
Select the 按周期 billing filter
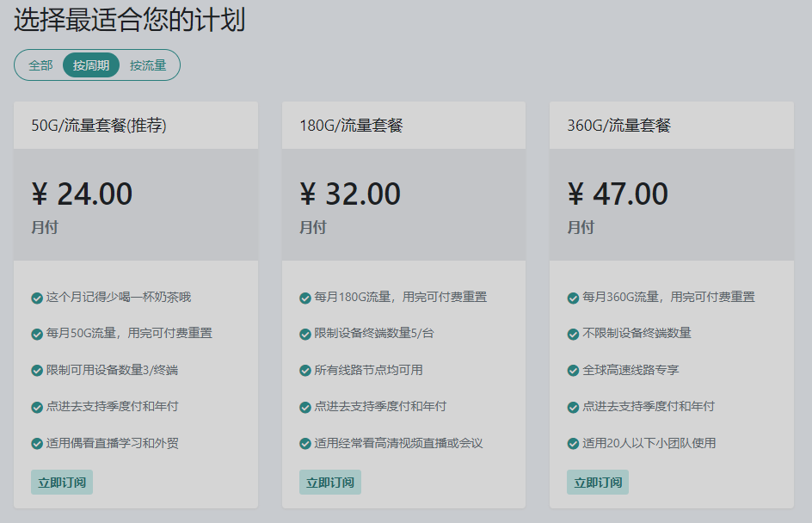[x=91, y=65]
